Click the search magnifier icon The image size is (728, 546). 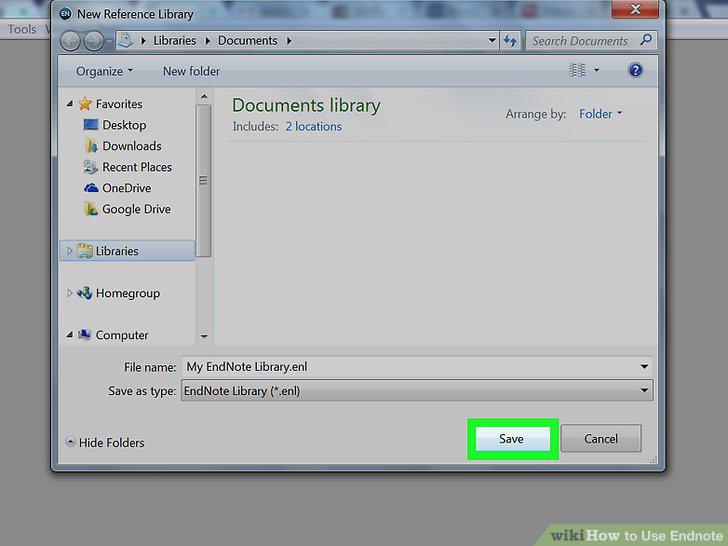[x=646, y=40]
